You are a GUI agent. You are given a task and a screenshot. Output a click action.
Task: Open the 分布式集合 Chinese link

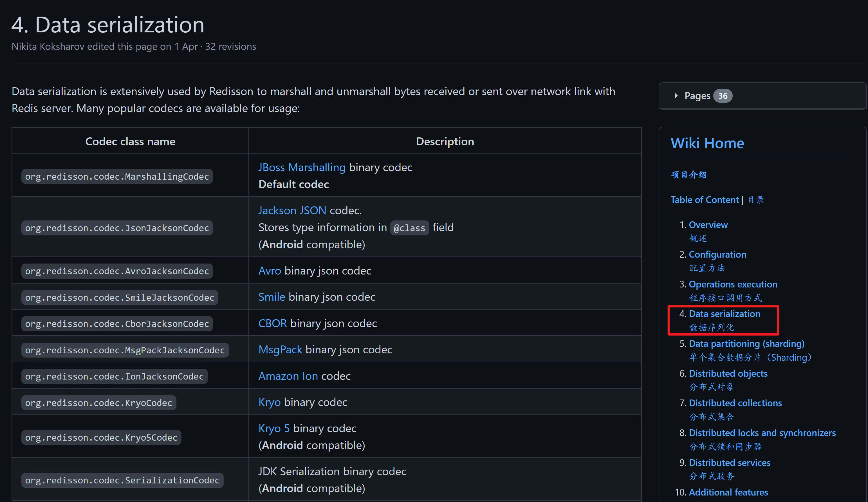tap(711, 417)
